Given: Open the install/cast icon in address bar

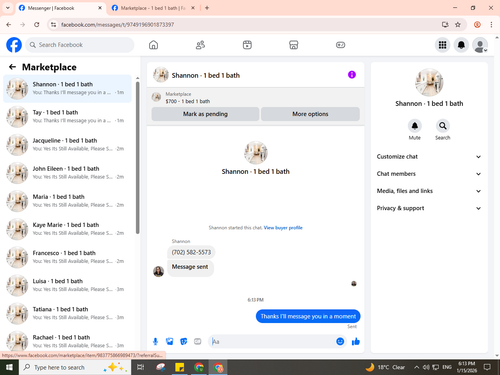Looking at the screenshot, I should (x=445, y=24).
